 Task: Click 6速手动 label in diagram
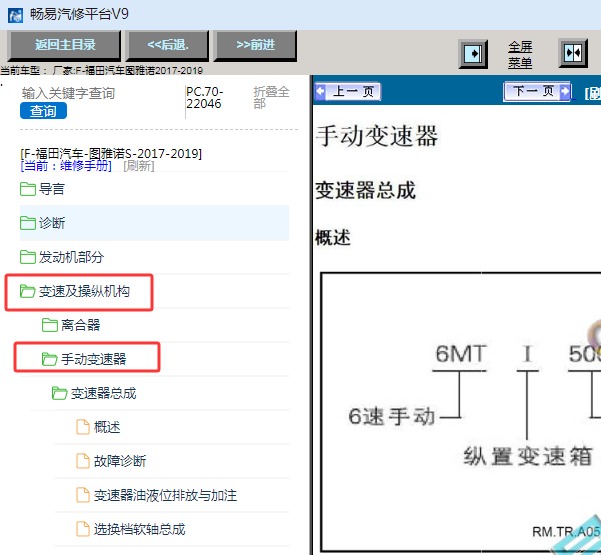click(391, 416)
